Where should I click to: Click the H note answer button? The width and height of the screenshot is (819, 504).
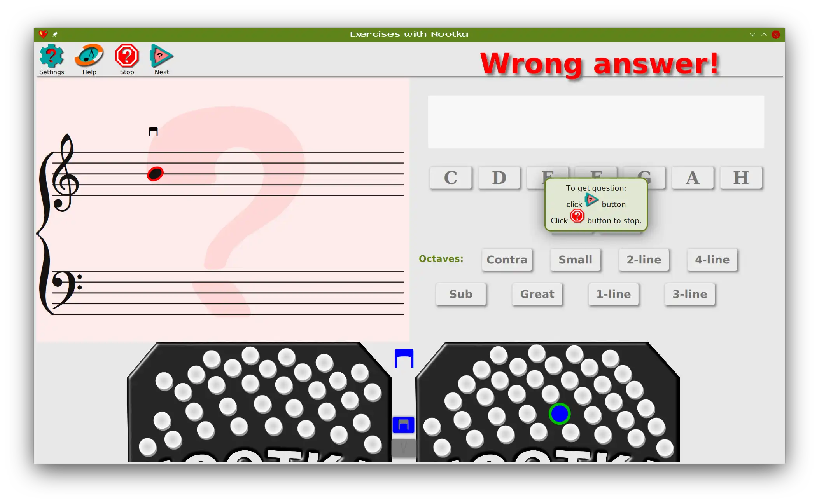(741, 178)
